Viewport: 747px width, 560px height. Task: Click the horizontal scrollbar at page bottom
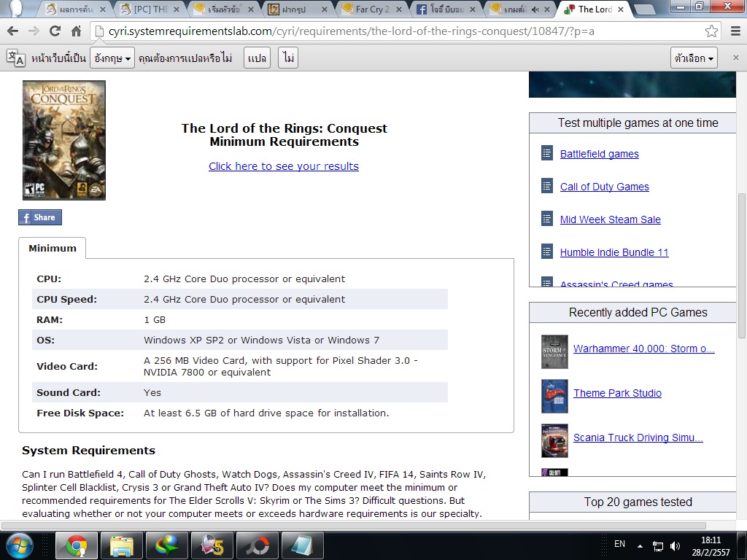[354, 526]
